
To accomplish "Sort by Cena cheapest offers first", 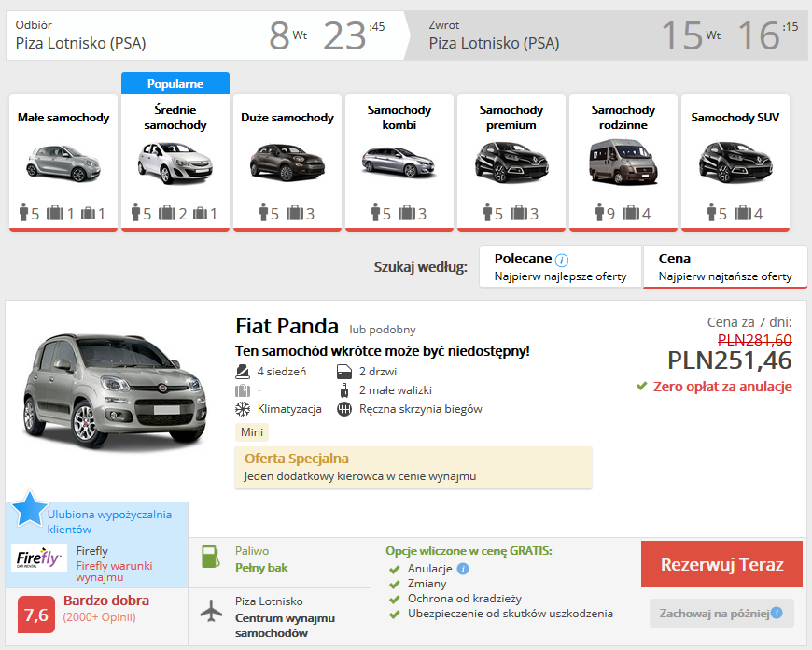I will pos(725,266).
